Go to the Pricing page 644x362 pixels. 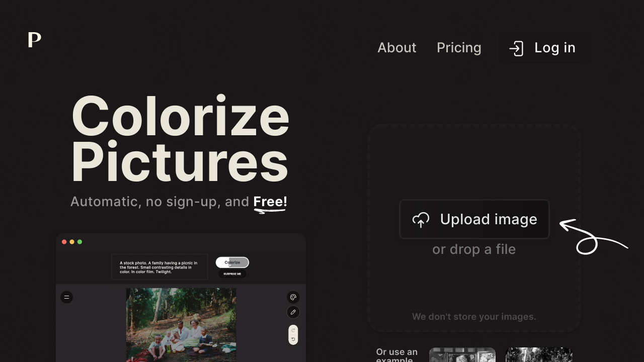459,47
